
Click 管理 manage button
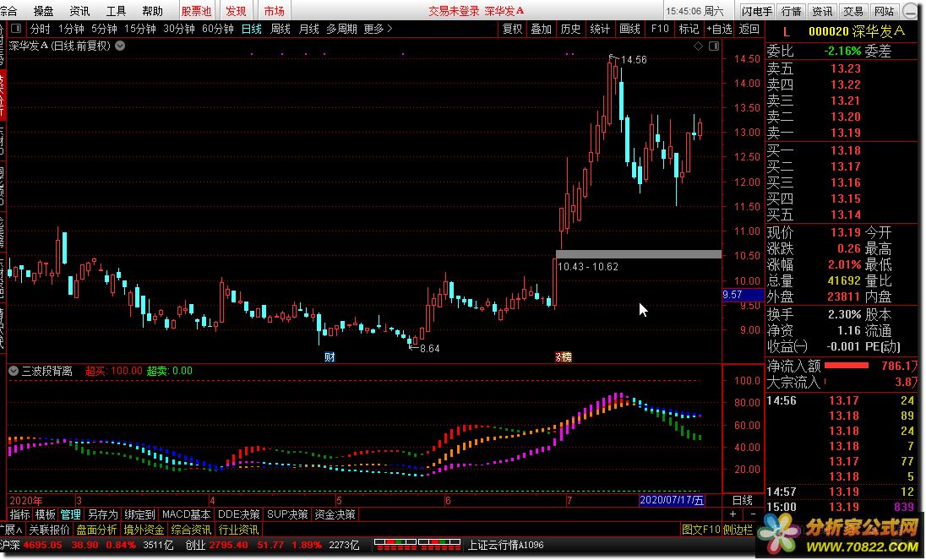(70, 514)
